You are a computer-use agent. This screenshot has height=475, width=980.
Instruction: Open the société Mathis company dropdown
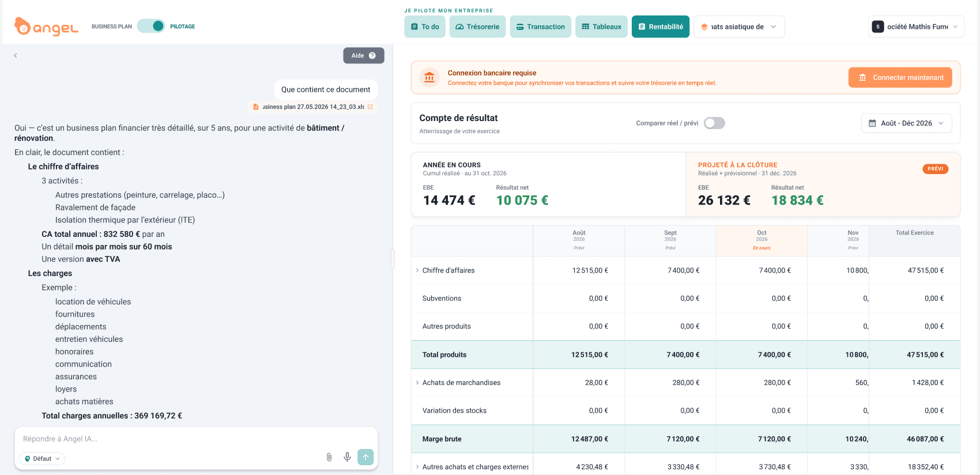[916, 27]
